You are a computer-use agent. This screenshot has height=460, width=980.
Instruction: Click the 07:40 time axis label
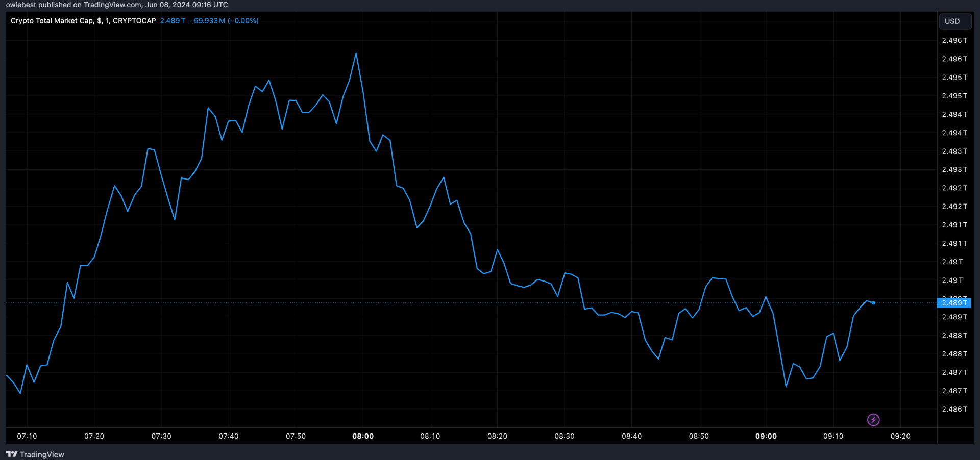pos(229,436)
